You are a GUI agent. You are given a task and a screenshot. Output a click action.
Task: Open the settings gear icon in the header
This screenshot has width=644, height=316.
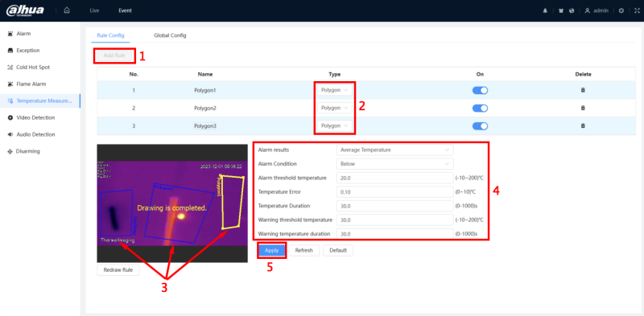pos(621,11)
